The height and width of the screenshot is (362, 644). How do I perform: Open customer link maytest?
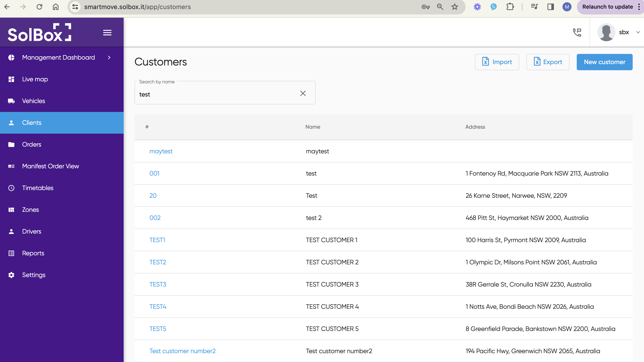[161, 151]
